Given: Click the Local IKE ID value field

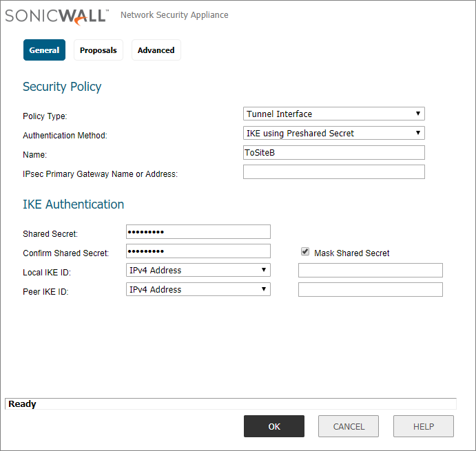Looking at the screenshot, I should tap(371, 271).
